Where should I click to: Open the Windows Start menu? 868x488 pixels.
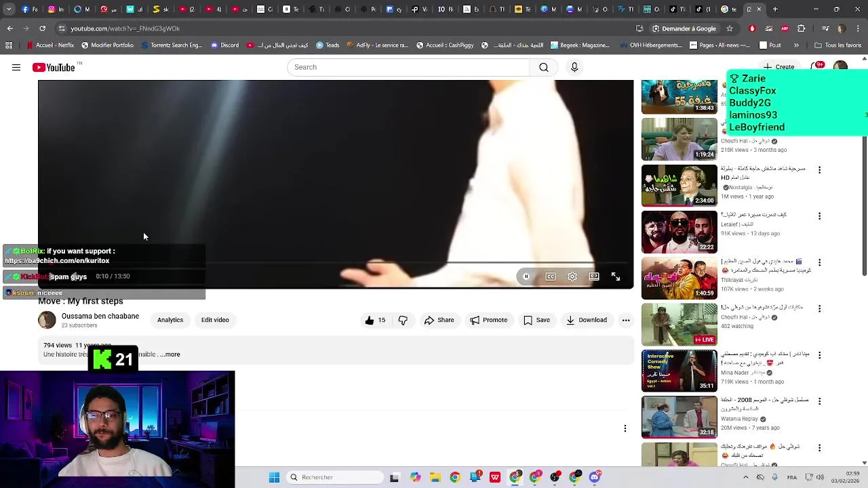click(x=274, y=477)
